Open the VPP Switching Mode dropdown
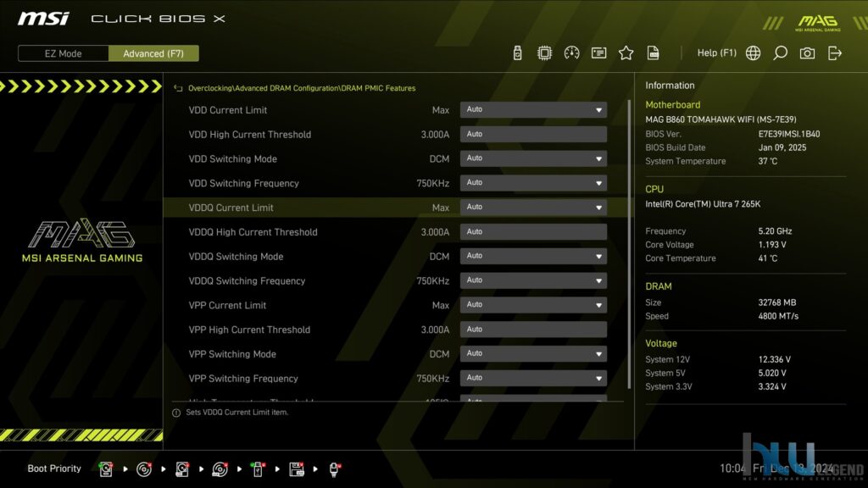Viewport: 868px width, 488px height. [533, 353]
